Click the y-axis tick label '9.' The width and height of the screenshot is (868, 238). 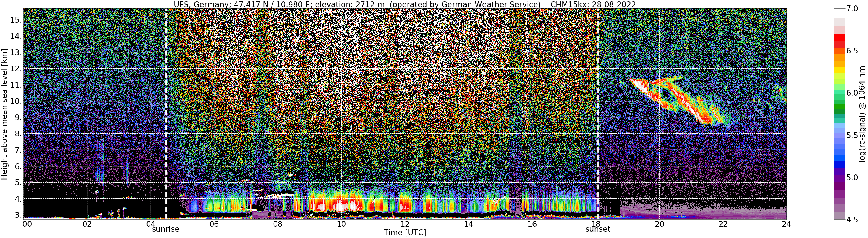click(18, 118)
